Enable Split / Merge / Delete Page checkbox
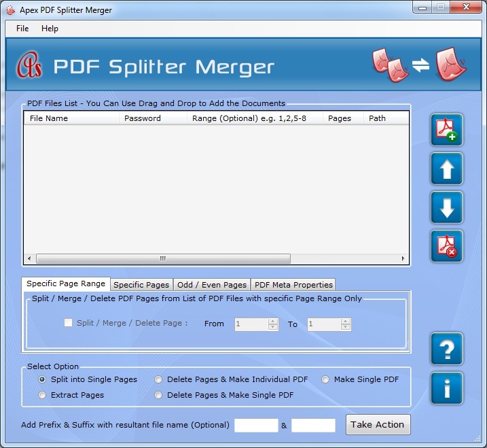The image size is (487, 448). pos(69,323)
